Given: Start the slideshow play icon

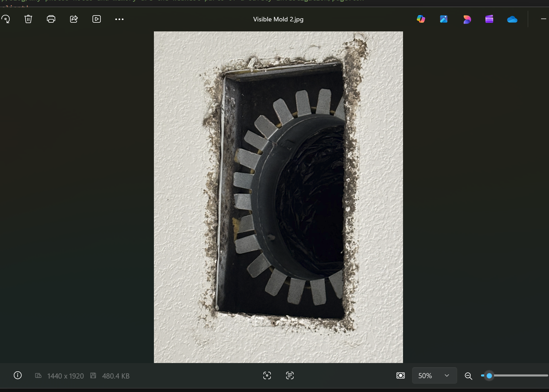Looking at the screenshot, I should point(97,19).
